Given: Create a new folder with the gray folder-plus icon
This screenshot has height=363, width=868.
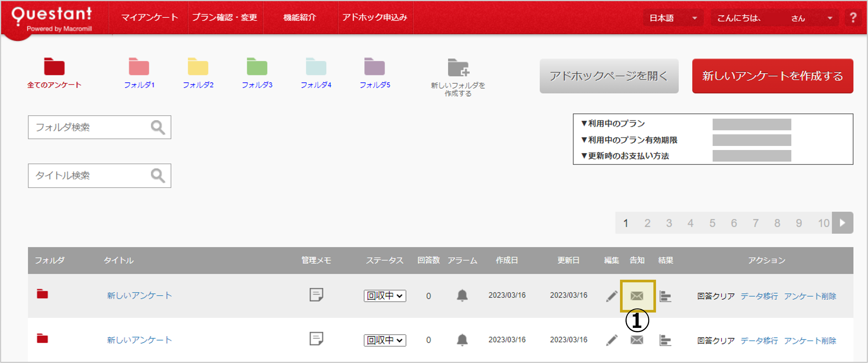Looking at the screenshot, I should coord(458,68).
